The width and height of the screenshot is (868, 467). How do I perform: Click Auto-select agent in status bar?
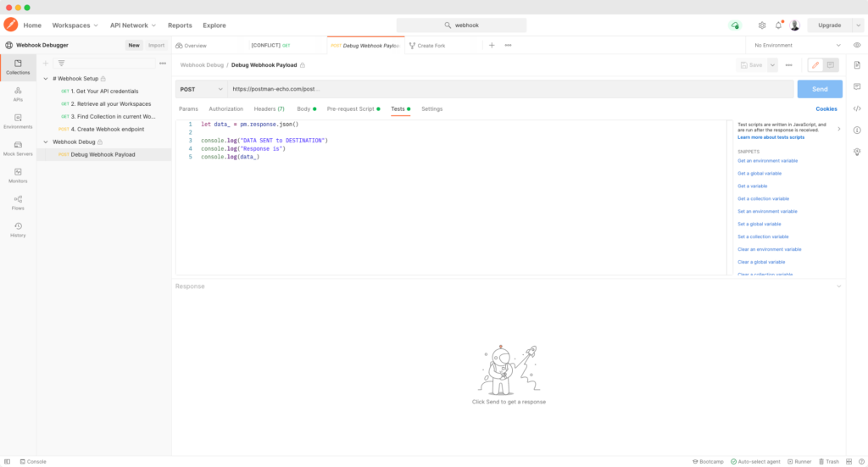[755, 461]
